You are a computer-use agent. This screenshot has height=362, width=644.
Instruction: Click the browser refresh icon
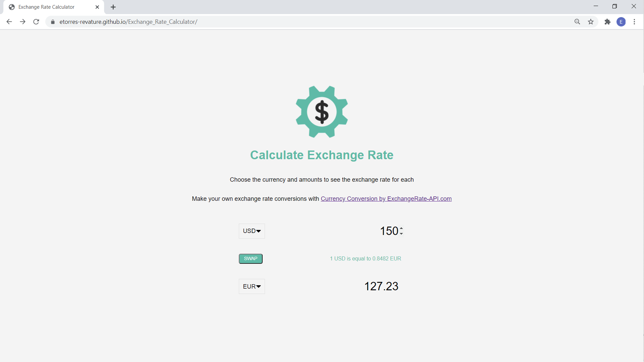(x=37, y=22)
